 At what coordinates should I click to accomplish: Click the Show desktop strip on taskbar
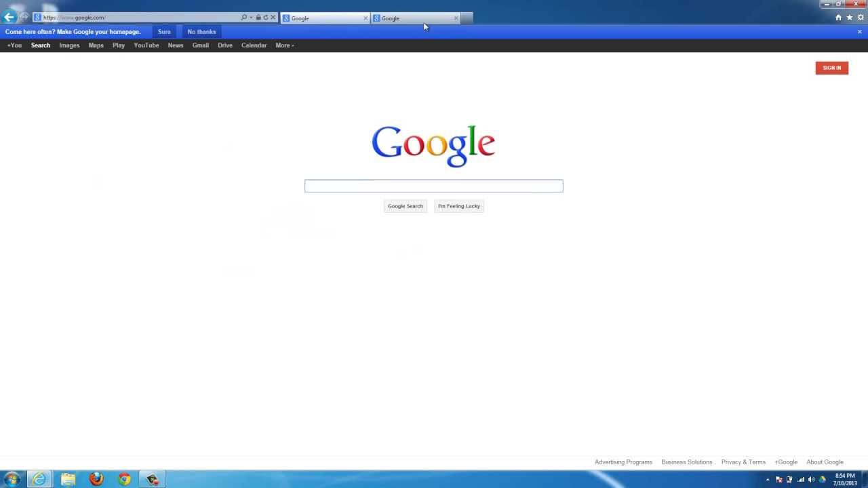pos(865,479)
